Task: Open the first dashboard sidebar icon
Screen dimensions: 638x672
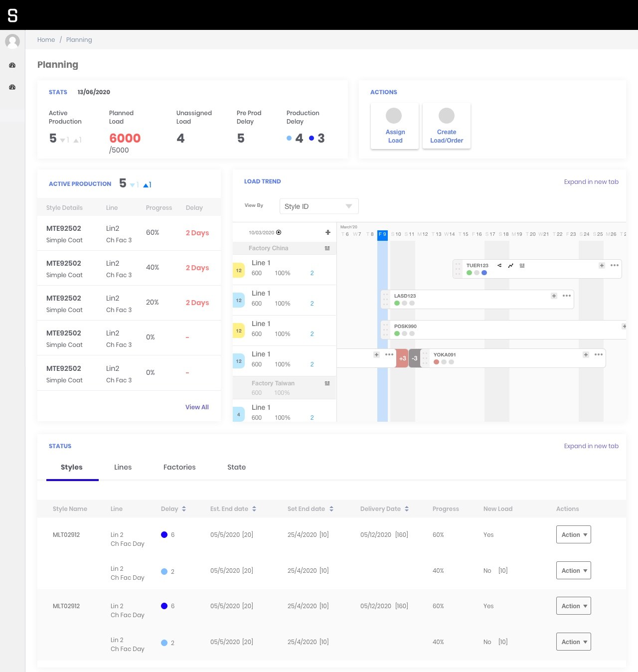Action: pos(12,65)
